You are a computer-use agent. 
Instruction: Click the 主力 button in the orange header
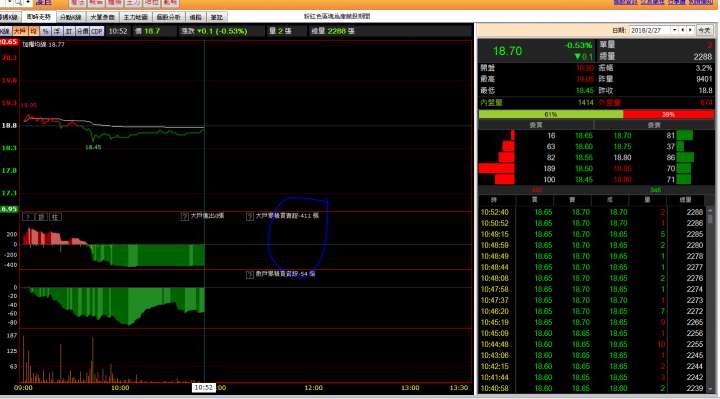[x=133, y=3]
